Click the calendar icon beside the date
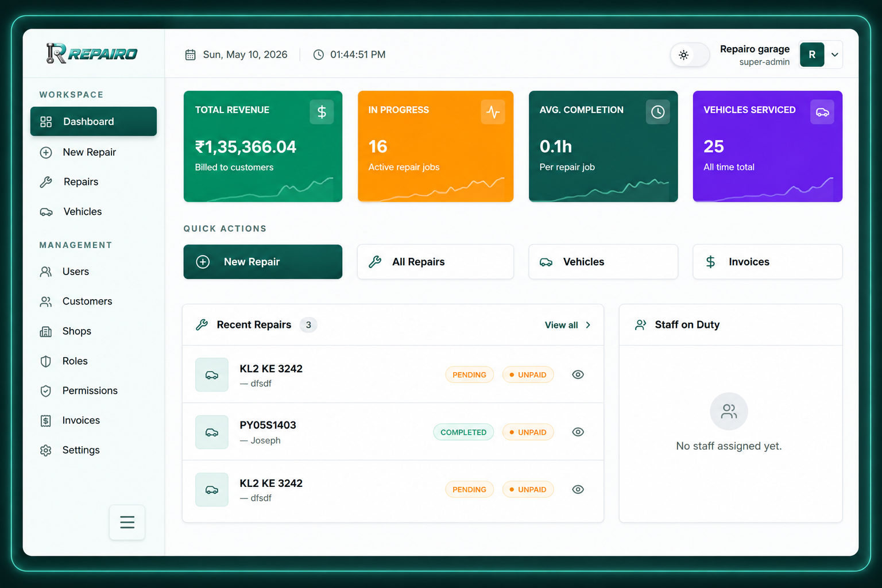 coord(190,55)
